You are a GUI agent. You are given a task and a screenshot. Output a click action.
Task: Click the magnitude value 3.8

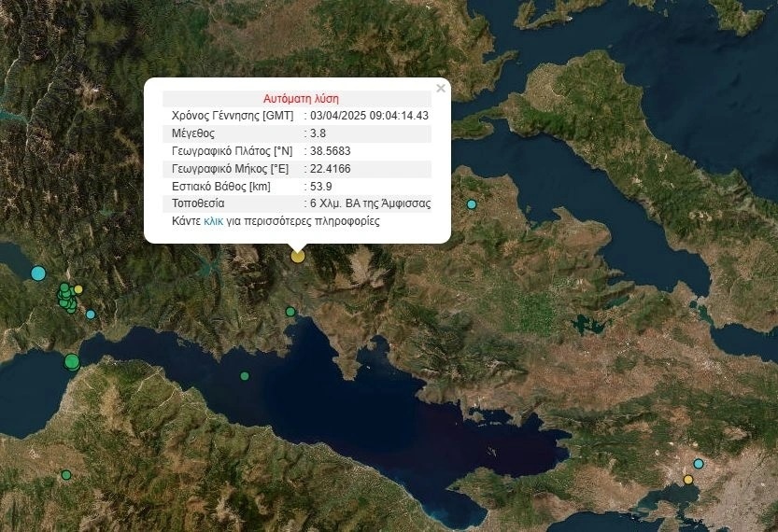pos(318,133)
